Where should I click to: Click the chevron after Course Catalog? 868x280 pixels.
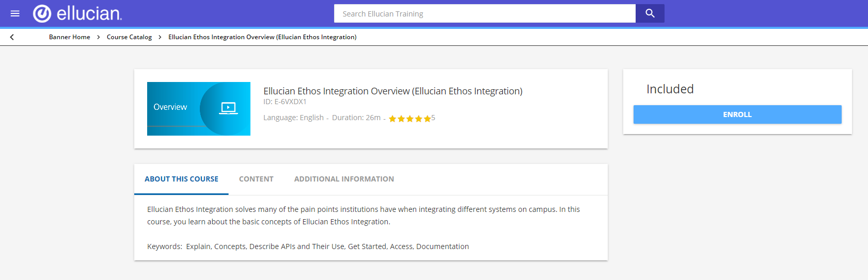160,37
